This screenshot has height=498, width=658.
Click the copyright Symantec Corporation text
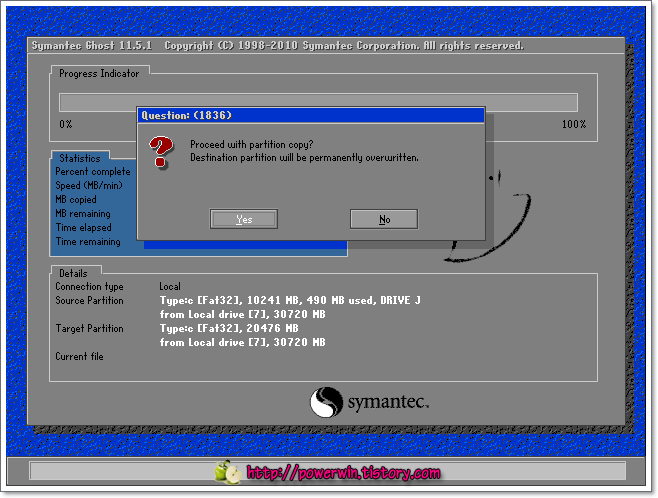(x=344, y=45)
